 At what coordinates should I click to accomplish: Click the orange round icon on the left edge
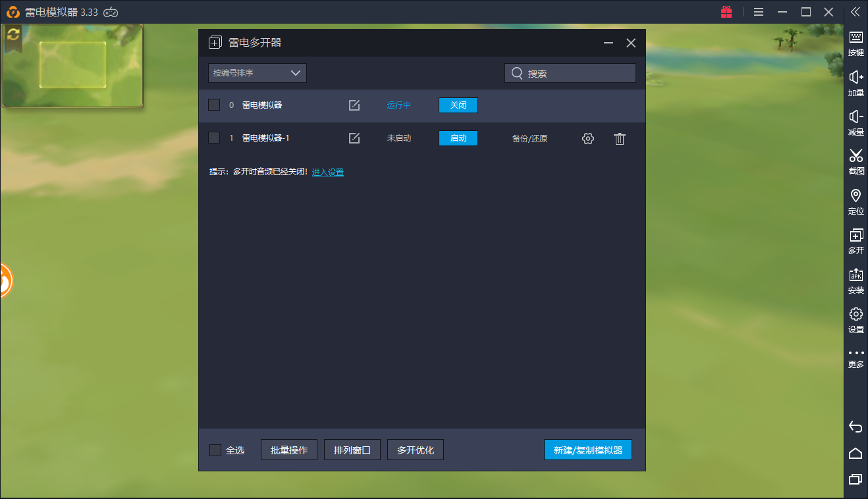click(x=5, y=280)
